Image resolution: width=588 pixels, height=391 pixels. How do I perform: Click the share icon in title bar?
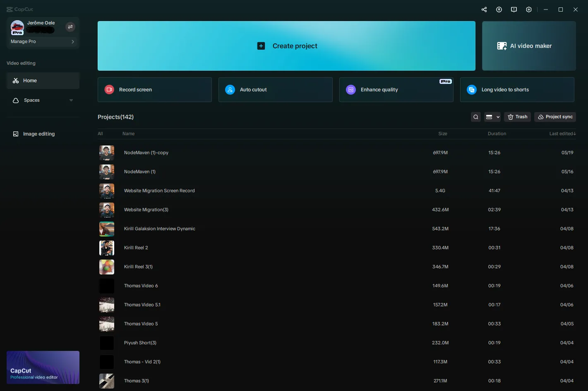(484, 10)
